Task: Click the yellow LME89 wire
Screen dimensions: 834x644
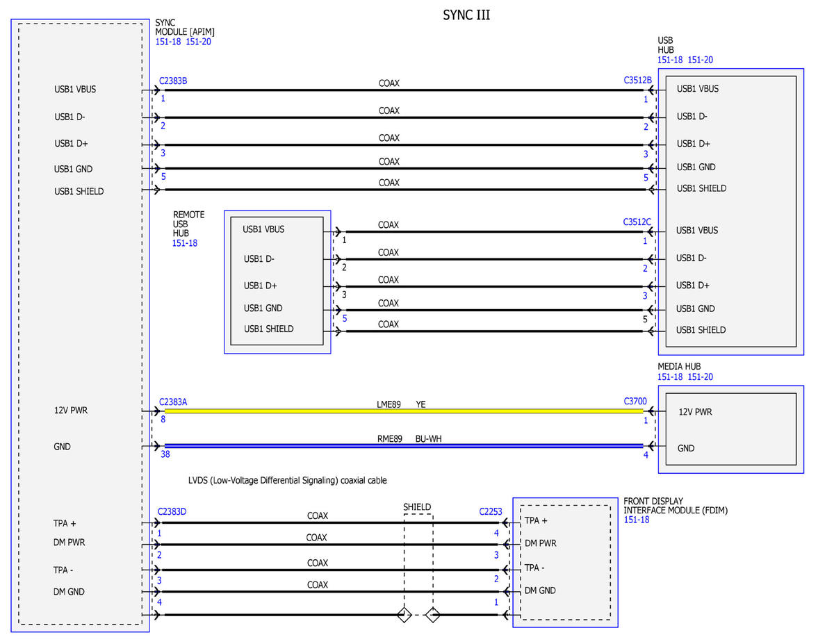Action: click(x=403, y=411)
